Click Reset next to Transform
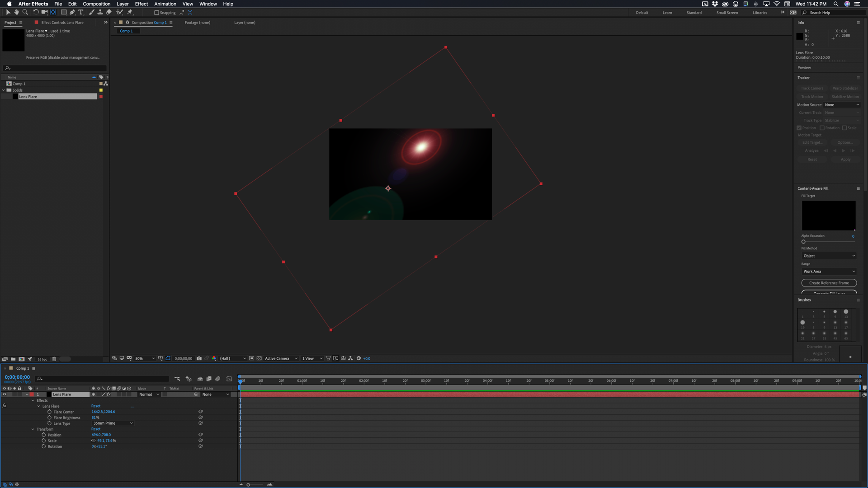Screen dimensions: 868x488 point(96,429)
